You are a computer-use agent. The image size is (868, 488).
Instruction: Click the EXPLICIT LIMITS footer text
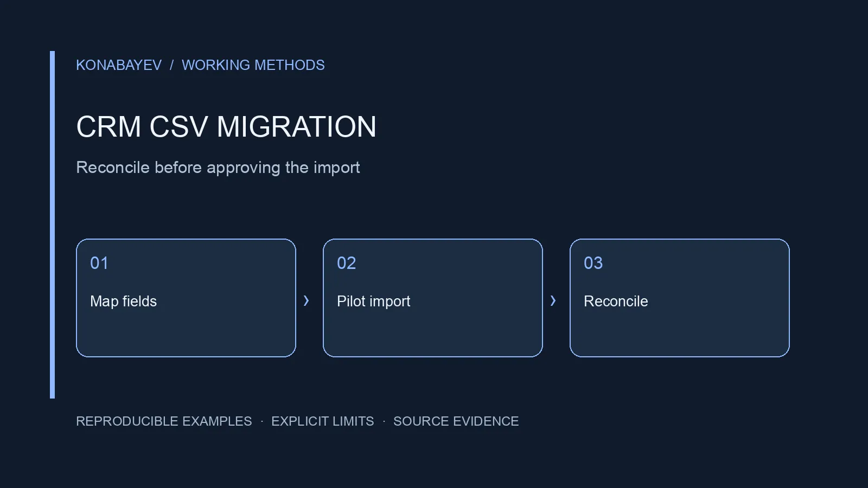point(322,421)
